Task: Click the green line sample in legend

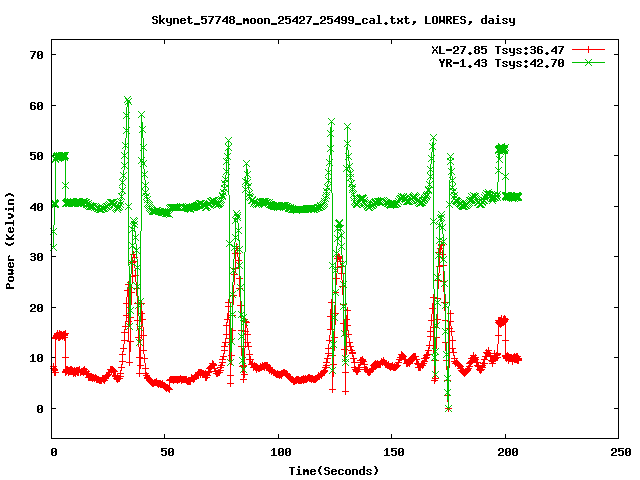Action: tap(588, 62)
